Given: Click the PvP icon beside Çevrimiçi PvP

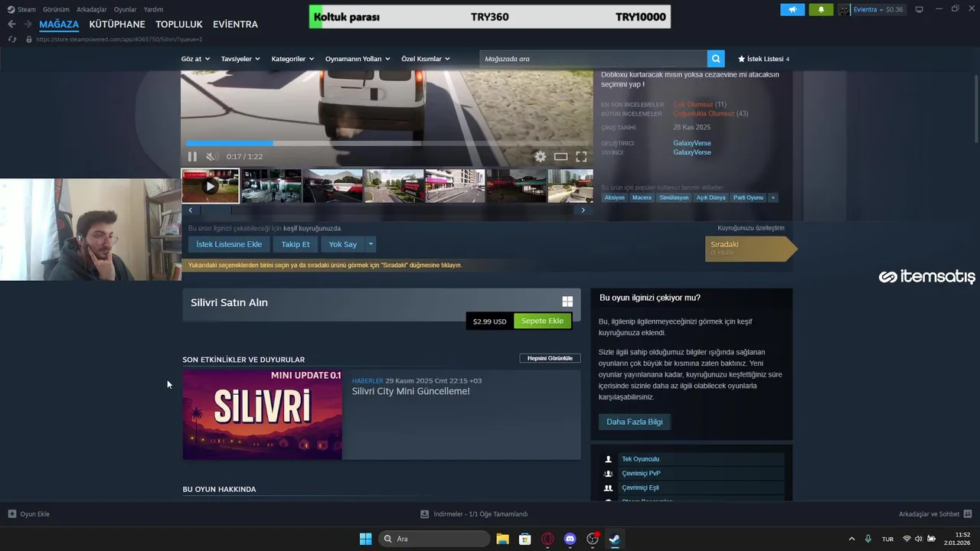Looking at the screenshot, I should (609, 474).
